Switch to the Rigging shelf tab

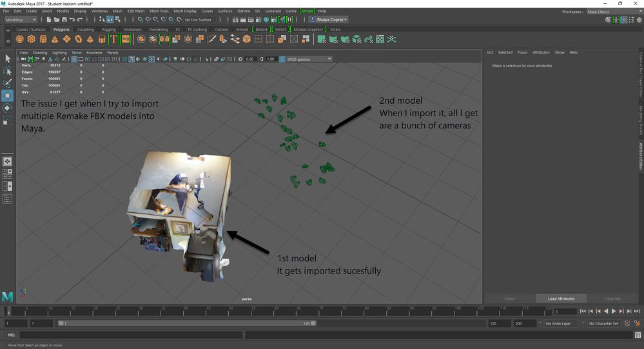pyautogui.click(x=109, y=30)
